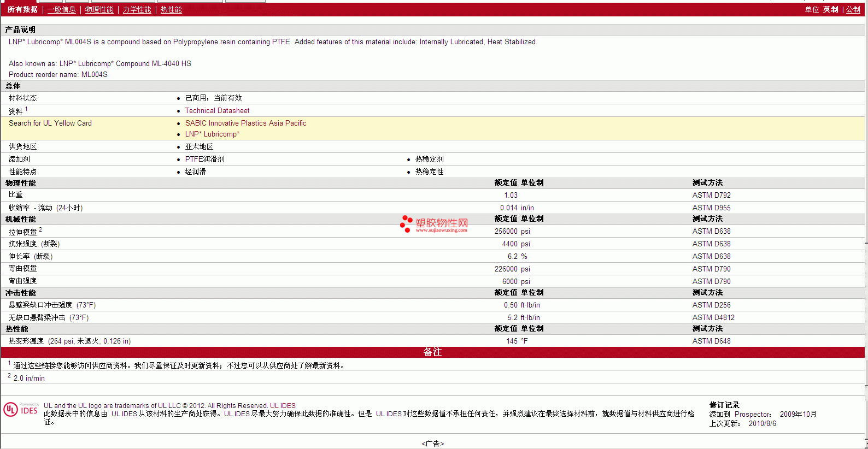The width and height of the screenshot is (868, 449).
Task: Select the 抗张强度 (断裂) row label
Action: [34, 244]
